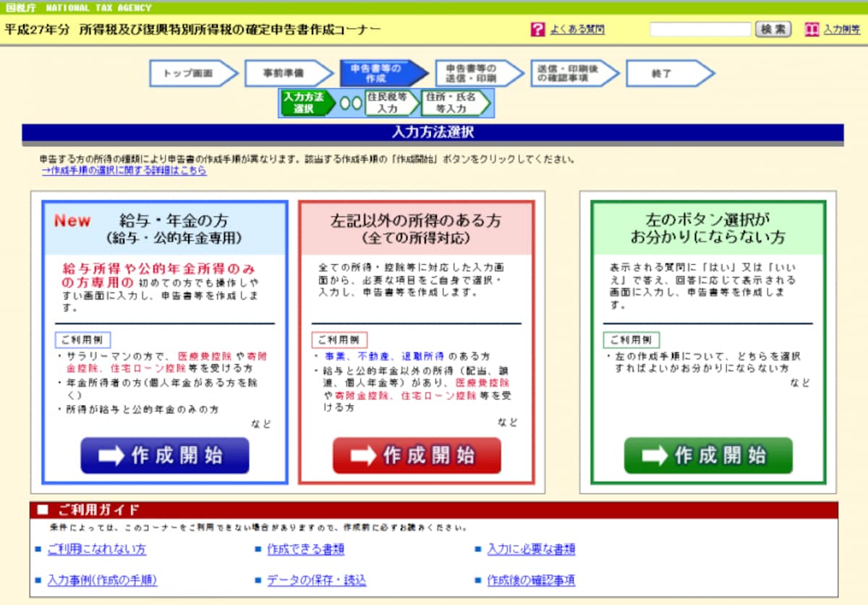Click the 入力方法選択 green sub-step

pos(307,103)
